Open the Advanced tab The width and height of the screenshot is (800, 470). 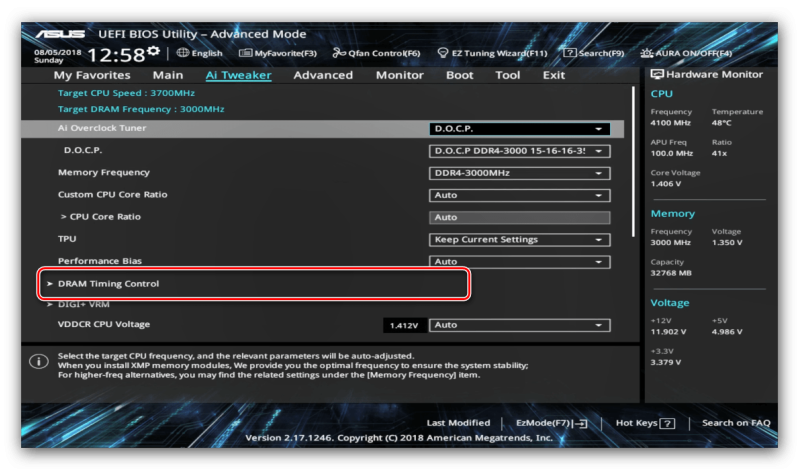(x=323, y=75)
